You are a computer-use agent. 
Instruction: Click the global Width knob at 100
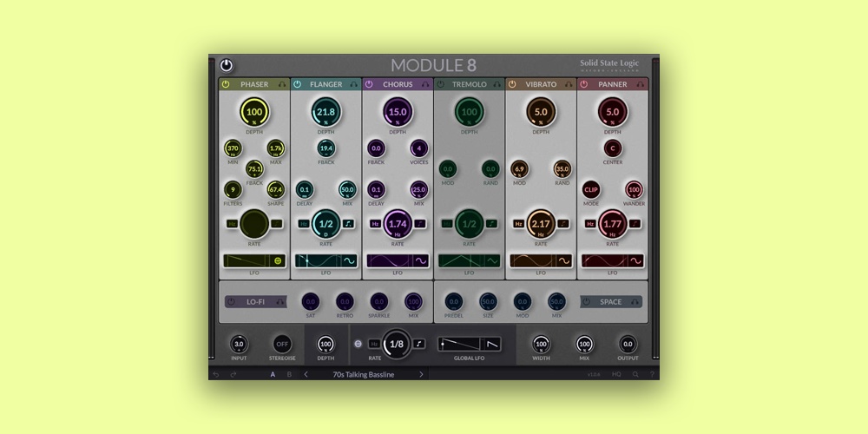point(541,344)
